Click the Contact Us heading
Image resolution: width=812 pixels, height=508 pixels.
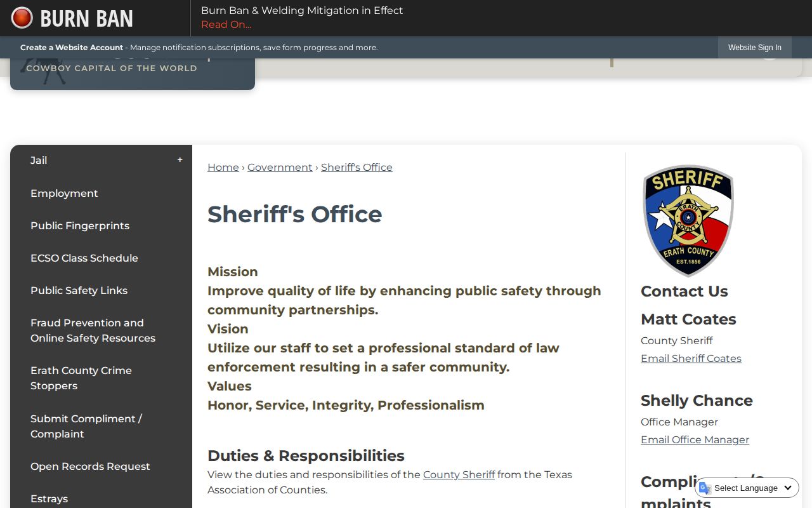coord(684,291)
